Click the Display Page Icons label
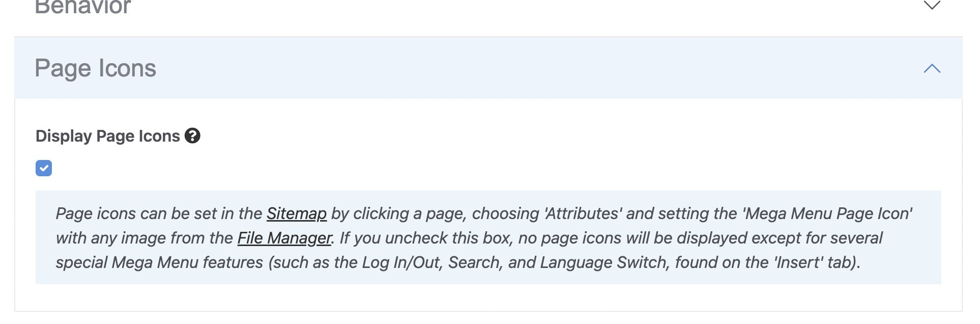980x324 pixels. pos(107,136)
